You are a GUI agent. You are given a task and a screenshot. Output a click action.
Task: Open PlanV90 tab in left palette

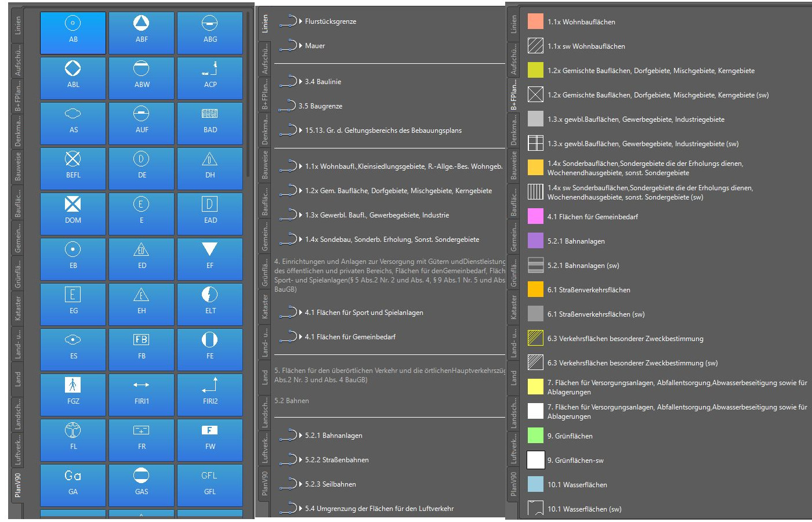tap(17, 484)
